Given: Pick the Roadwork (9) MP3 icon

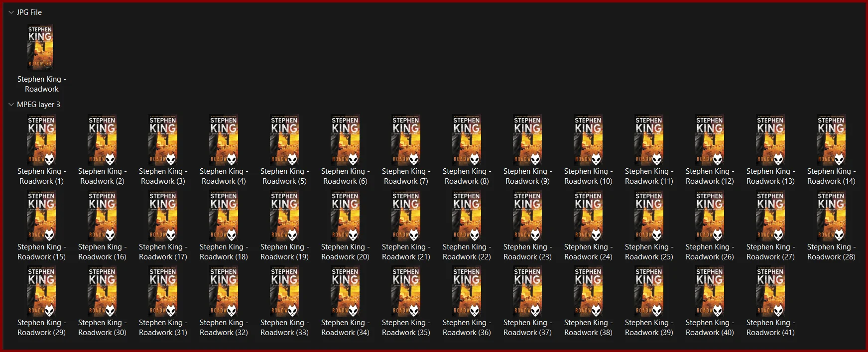Looking at the screenshot, I should click(x=527, y=140).
